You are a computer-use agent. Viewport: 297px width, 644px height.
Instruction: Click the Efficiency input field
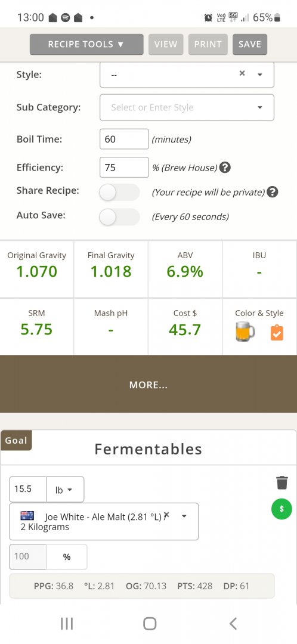(124, 167)
